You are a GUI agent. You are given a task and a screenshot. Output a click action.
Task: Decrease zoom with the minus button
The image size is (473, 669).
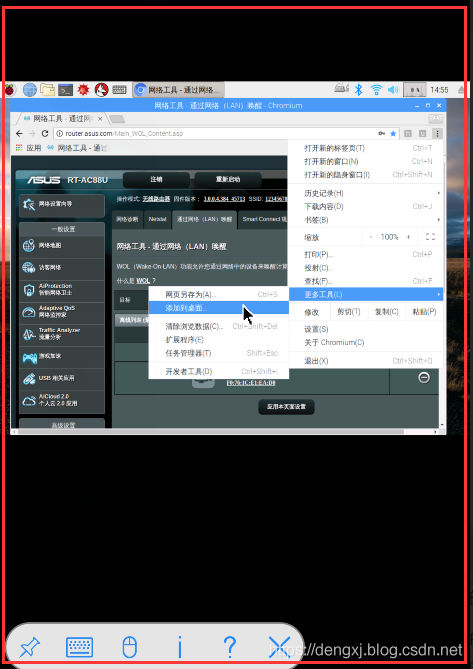[x=371, y=237]
